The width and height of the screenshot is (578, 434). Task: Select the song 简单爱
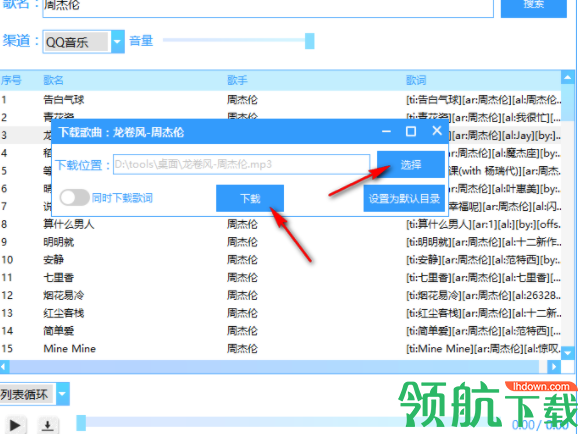coord(59,331)
